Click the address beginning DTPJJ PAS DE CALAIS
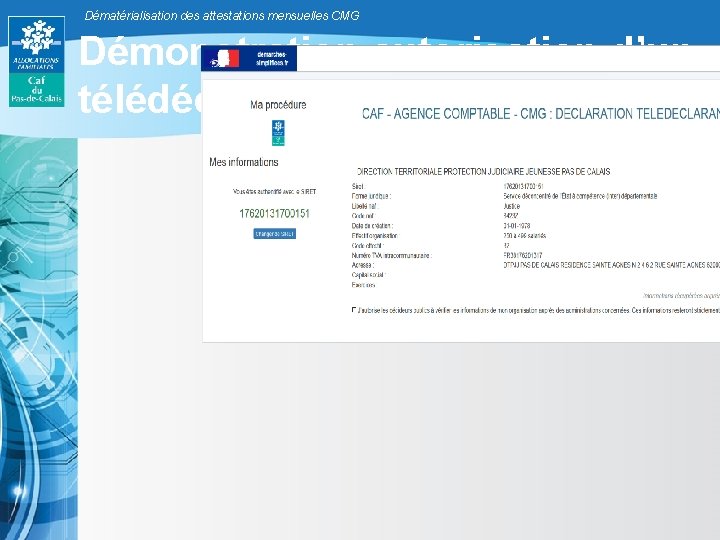Image resolution: width=720 pixels, height=540 pixels. pos(612,265)
